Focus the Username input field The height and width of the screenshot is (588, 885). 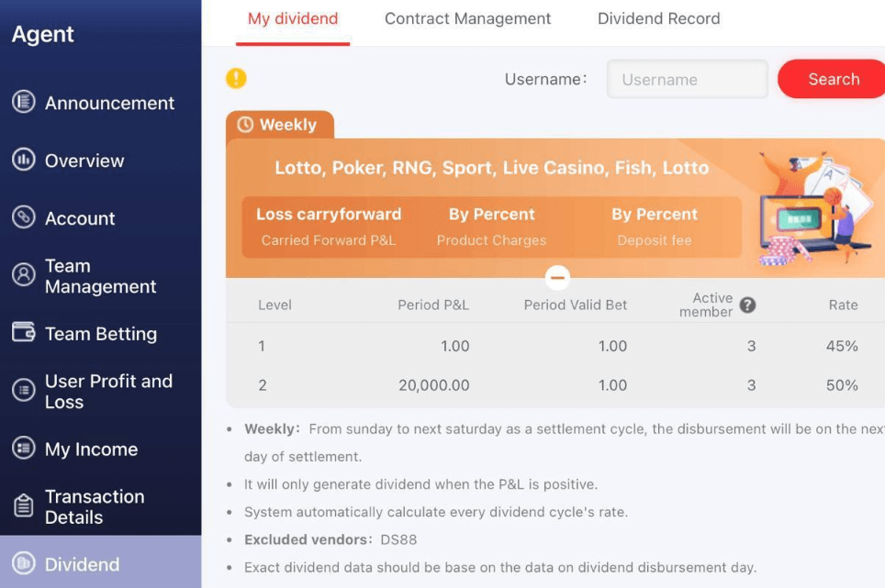[687, 80]
